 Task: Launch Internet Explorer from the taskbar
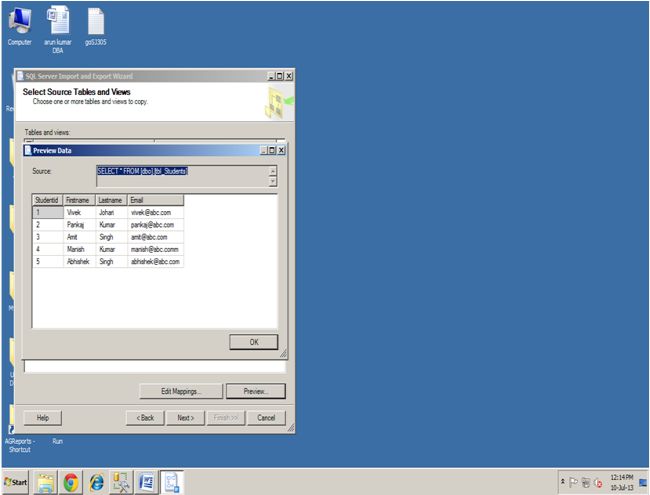click(97, 483)
